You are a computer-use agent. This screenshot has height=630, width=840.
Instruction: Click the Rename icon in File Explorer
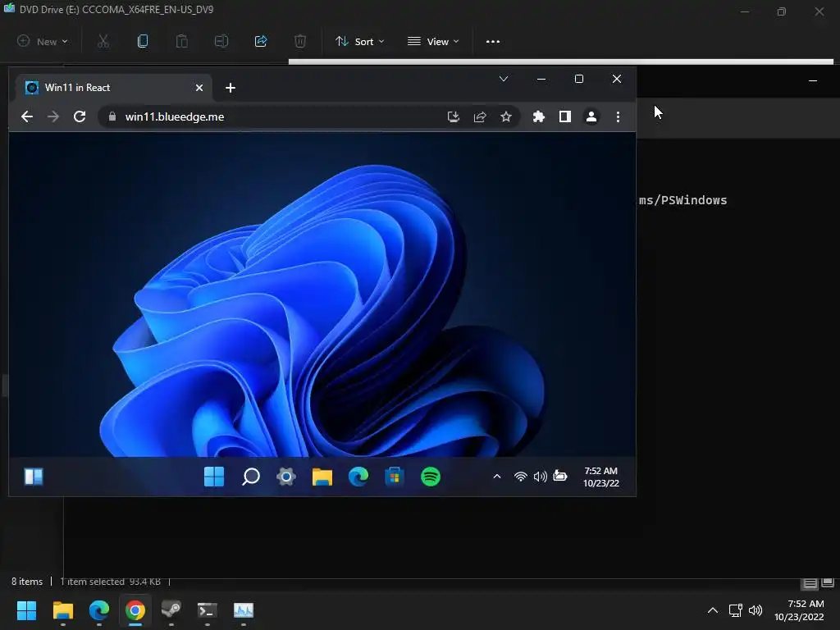click(x=221, y=41)
